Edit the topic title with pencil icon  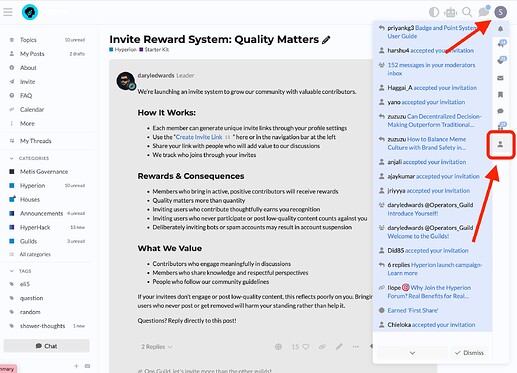click(x=326, y=40)
